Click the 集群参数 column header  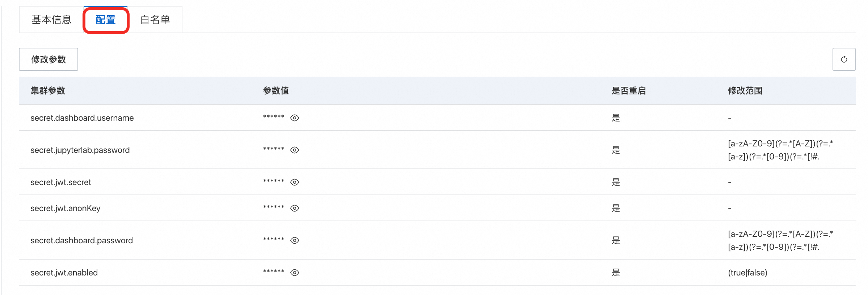pyautogui.click(x=48, y=91)
